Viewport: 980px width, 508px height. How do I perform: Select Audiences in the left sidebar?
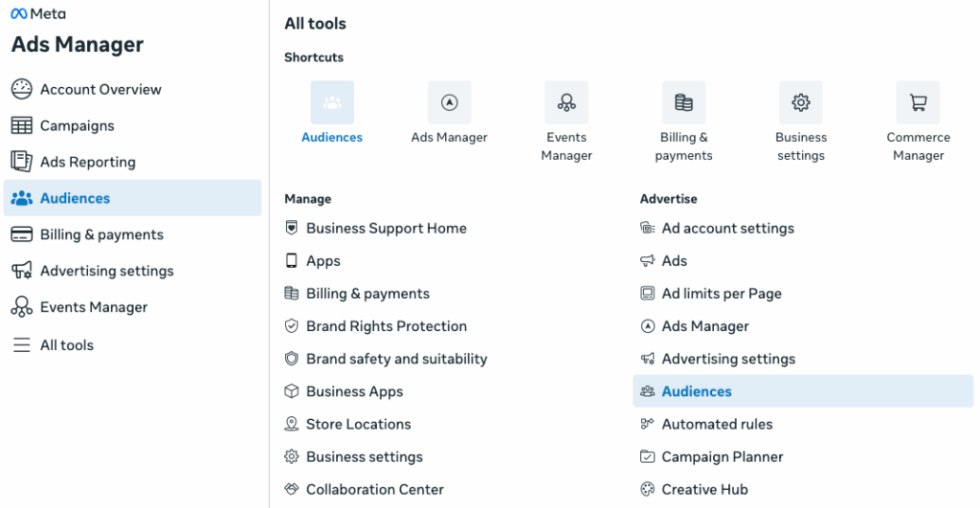pos(132,198)
